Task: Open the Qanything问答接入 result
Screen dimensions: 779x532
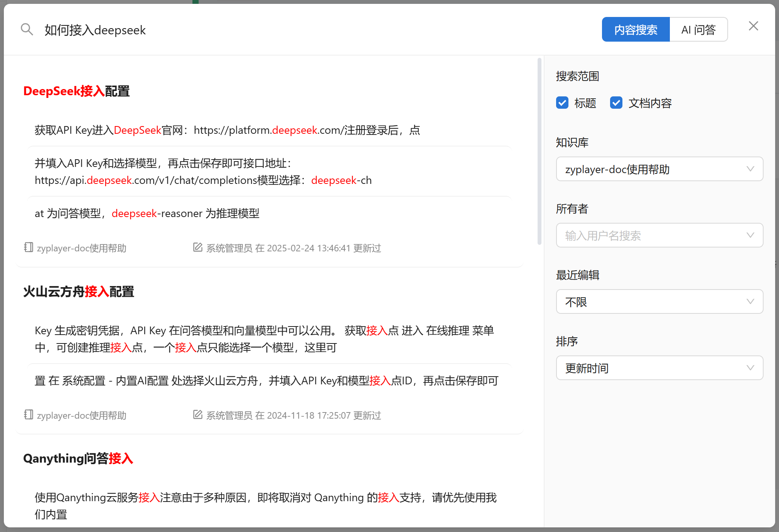Action: pos(78,458)
